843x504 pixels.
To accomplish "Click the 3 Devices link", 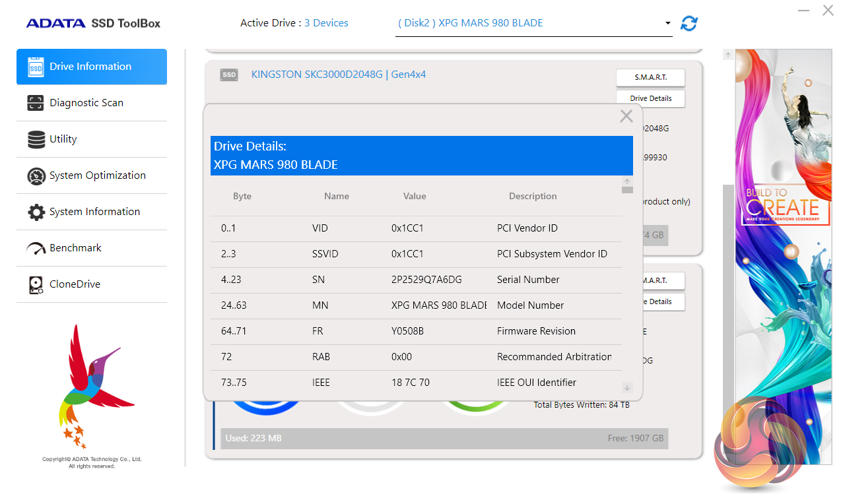I will [x=326, y=23].
